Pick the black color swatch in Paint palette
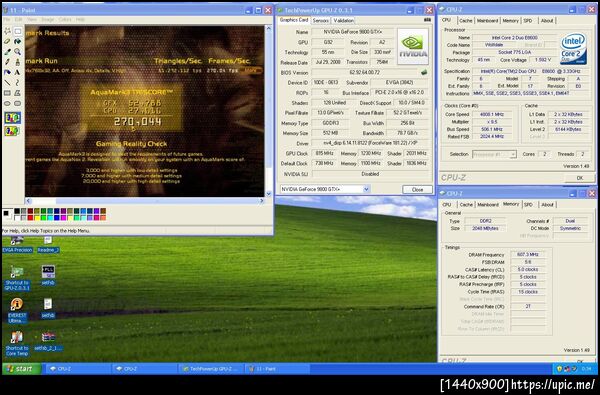This screenshot has height=395, width=600. pyautogui.click(x=17, y=211)
